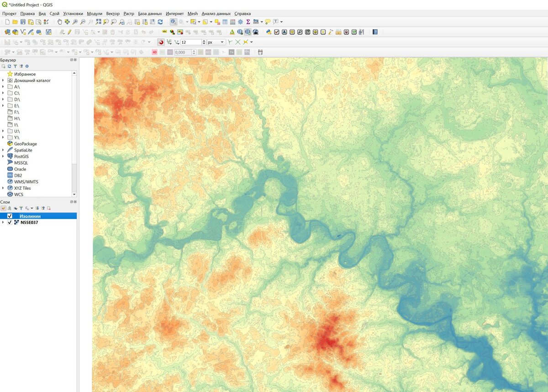The image size is (548, 392).
Task: Click the Statistical Summary sigma icon
Action: coord(248,22)
